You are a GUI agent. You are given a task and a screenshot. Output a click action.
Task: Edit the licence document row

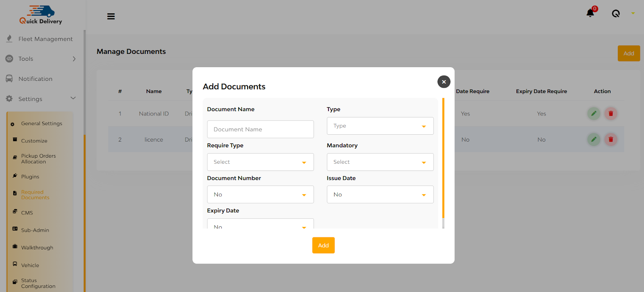[x=594, y=140]
